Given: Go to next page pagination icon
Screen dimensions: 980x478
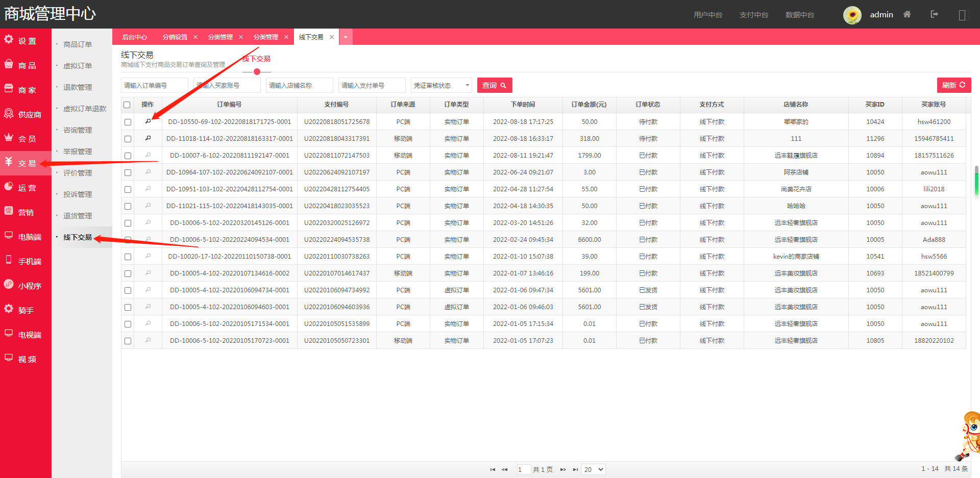Looking at the screenshot, I should click(x=563, y=469).
